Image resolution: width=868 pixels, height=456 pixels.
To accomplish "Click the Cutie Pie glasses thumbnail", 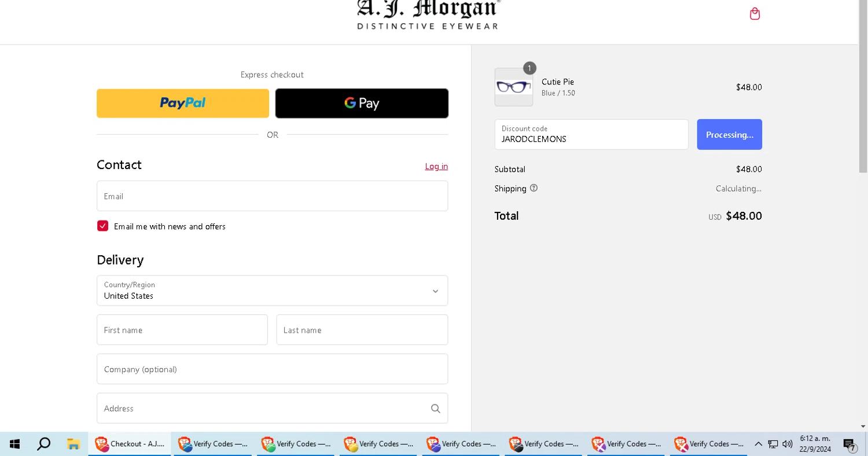I will (514, 87).
